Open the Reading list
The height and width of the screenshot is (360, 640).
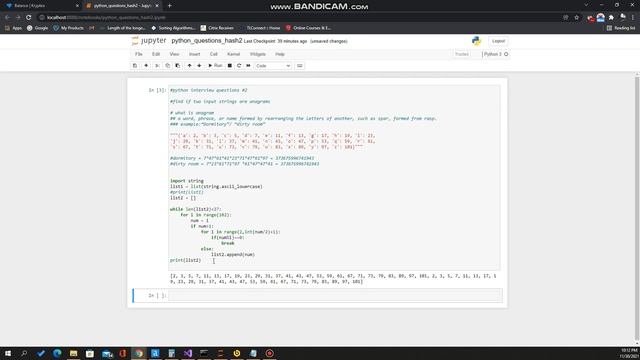pos(621,28)
